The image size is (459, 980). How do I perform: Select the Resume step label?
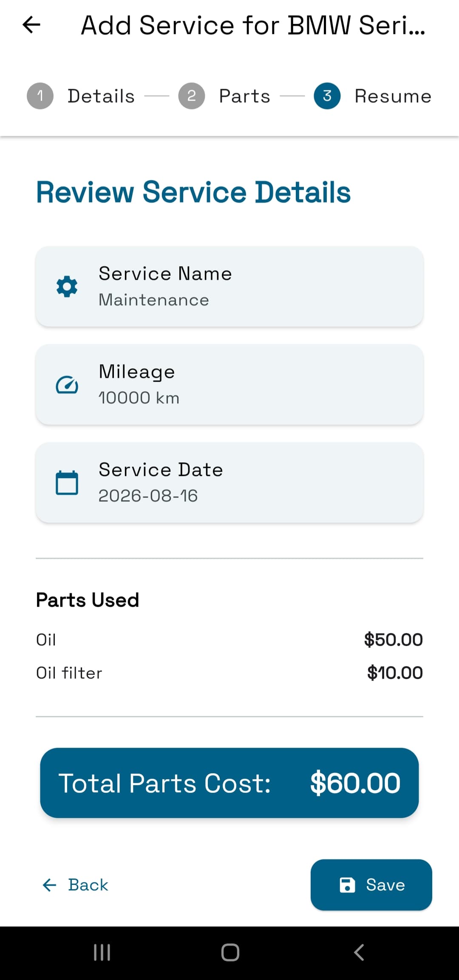(393, 96)
